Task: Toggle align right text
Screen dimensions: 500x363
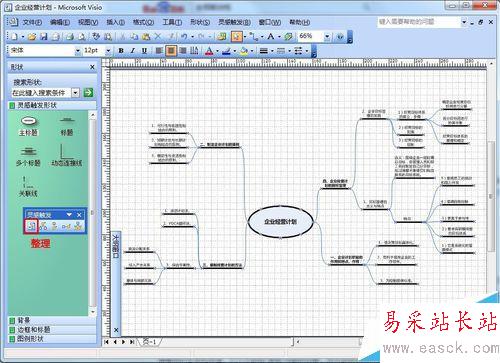Action: coord(183,51)
